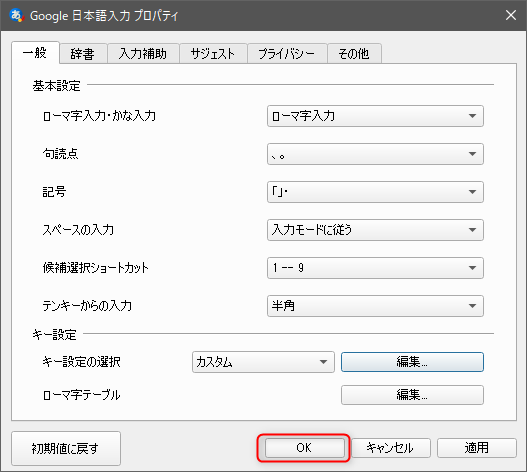This screenshot has width=527, height=472.
Task: Select the 一般 tab
Action: click(x=35, y=52)
